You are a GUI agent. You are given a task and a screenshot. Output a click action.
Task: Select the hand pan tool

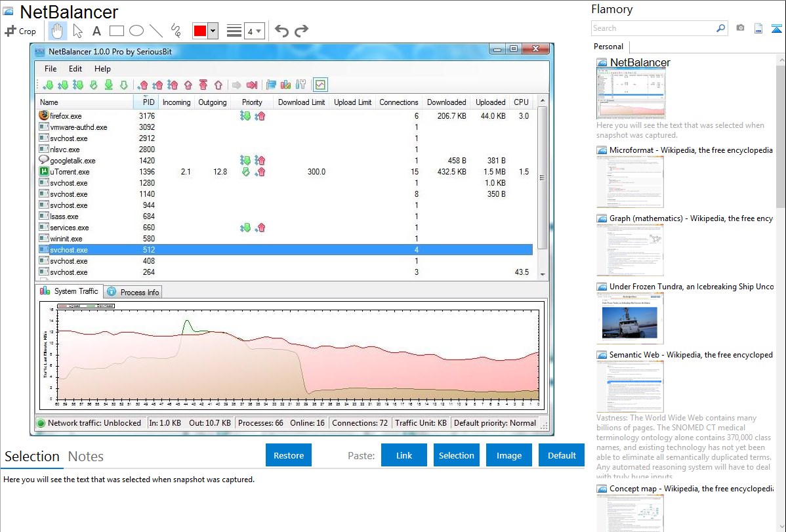coord(57,31)
